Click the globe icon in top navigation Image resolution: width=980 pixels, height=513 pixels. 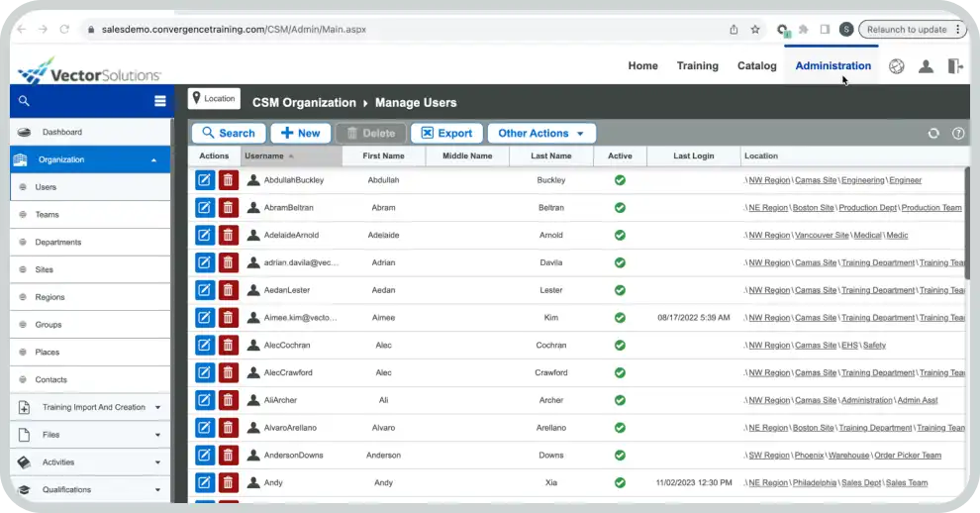point(896,66)
